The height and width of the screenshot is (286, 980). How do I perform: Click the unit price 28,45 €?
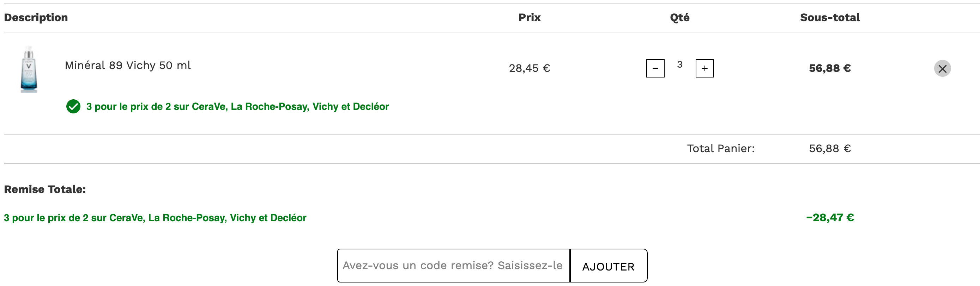(529, 68)
